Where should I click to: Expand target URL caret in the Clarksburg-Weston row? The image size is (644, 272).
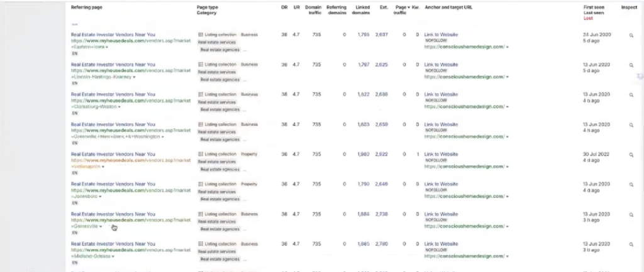[x=508, y=106]
